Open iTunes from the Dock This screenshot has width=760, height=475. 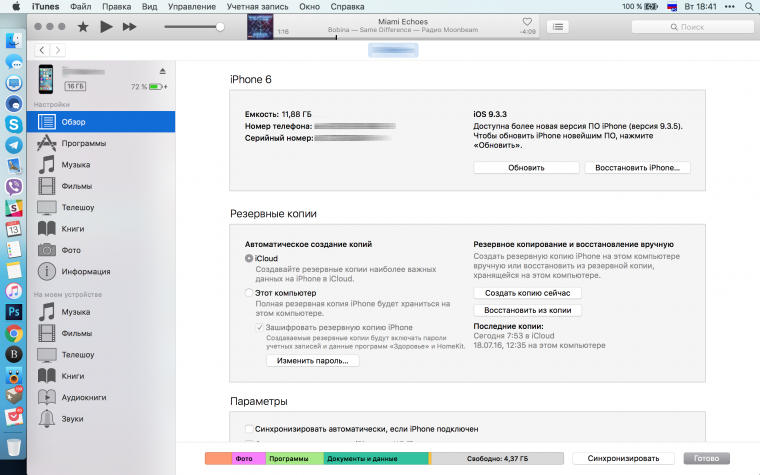14,291
